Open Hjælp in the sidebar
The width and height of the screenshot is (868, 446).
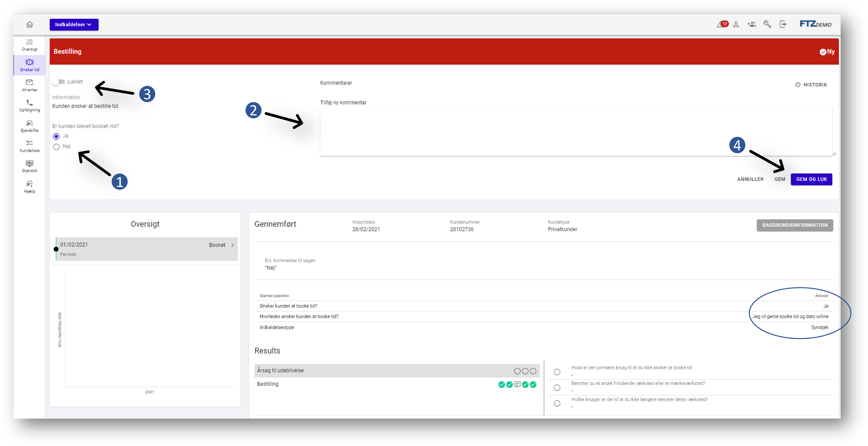click(x=30, y=187)
